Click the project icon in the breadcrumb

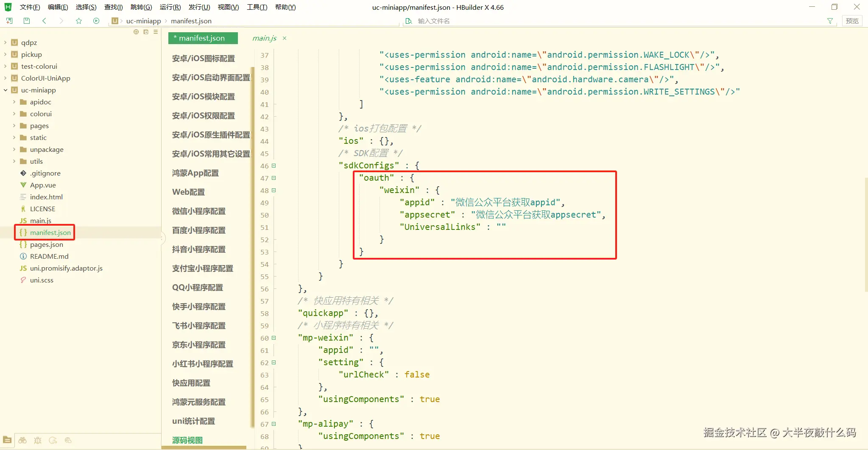pyautogui.click(x=115, y=21)
